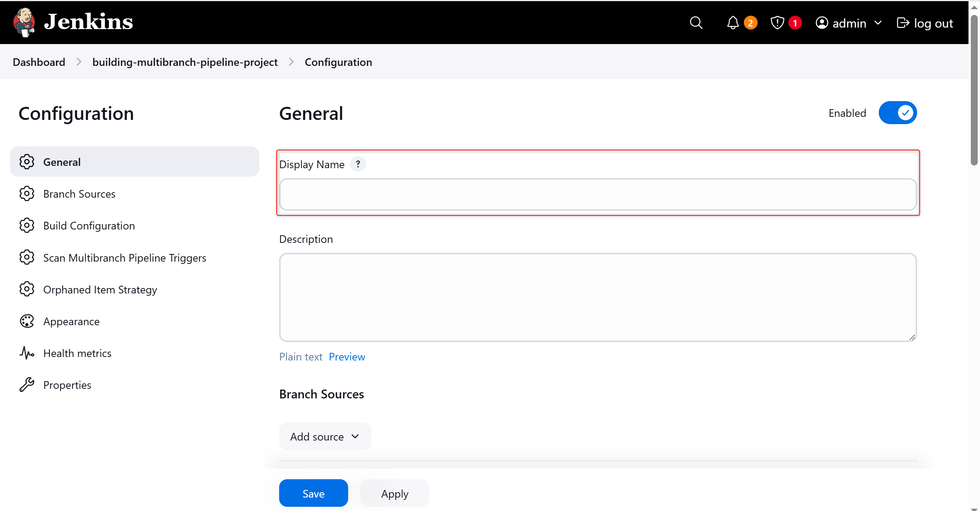The width and height of the screenshot is (980, 511).
Task: Click the Plain text link
Action: (301, 357)
